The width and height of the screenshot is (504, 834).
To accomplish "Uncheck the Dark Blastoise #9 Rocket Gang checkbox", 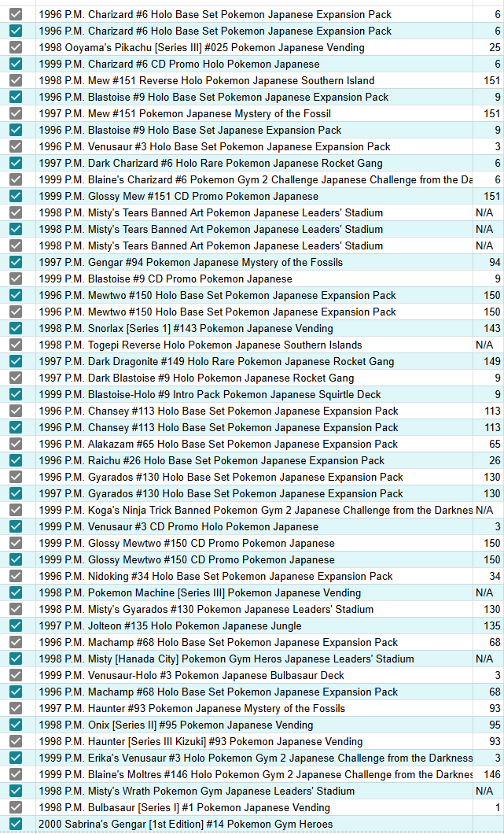I will coord(16,378).
